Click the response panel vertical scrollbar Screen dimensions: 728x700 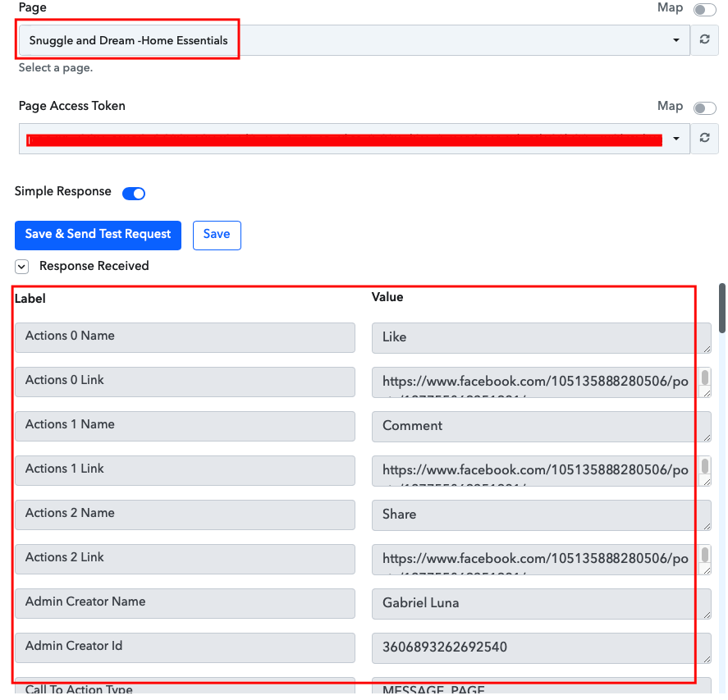[x=722, y=309]
